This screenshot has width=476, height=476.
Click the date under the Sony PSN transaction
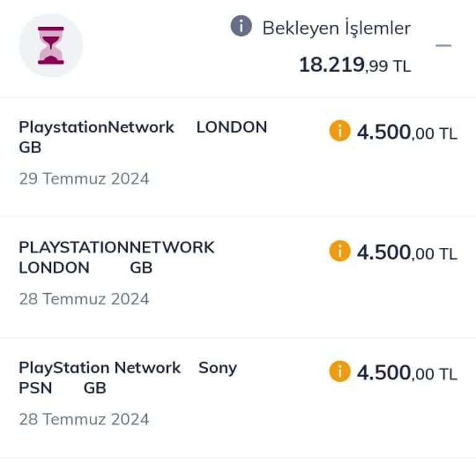(x=84, y=419)
